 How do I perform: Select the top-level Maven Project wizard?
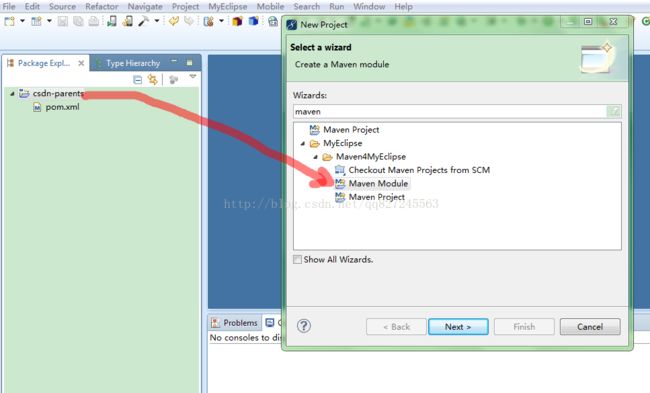351,130
